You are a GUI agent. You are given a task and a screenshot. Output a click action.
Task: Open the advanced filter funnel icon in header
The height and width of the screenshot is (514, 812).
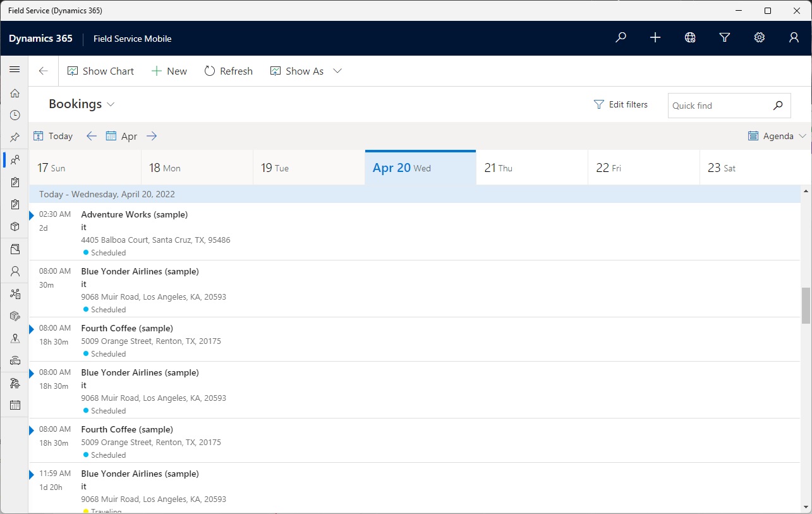[x=725, y=38]
